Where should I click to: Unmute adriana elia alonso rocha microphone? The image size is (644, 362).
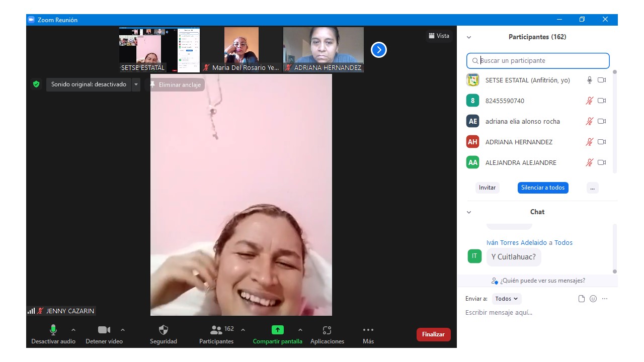click(x=590, y=121)
